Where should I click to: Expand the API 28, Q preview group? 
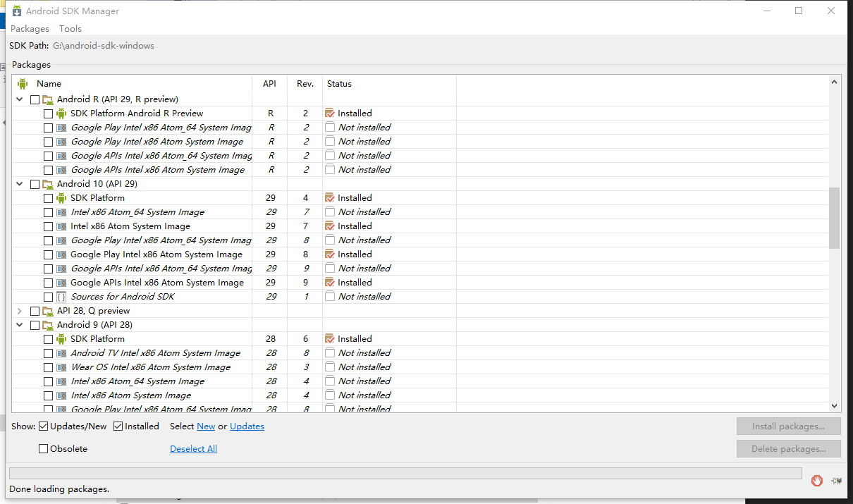click(20, 311)
